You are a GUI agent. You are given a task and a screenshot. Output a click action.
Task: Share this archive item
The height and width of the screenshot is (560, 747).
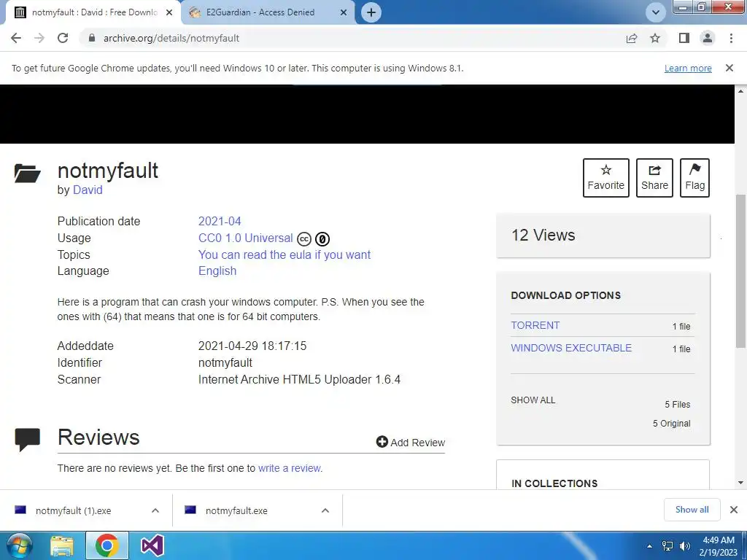pos(654,178)
